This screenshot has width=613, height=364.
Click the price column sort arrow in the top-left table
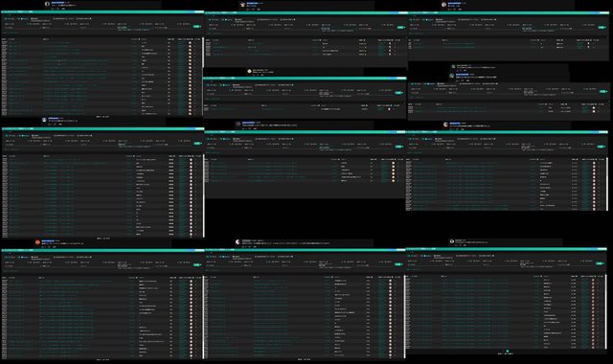pos(139,39)
